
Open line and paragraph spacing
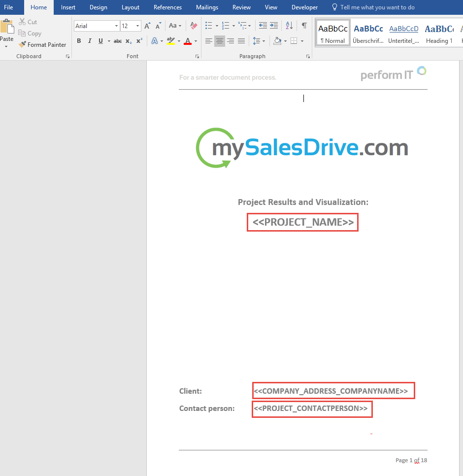pos(257,41)
